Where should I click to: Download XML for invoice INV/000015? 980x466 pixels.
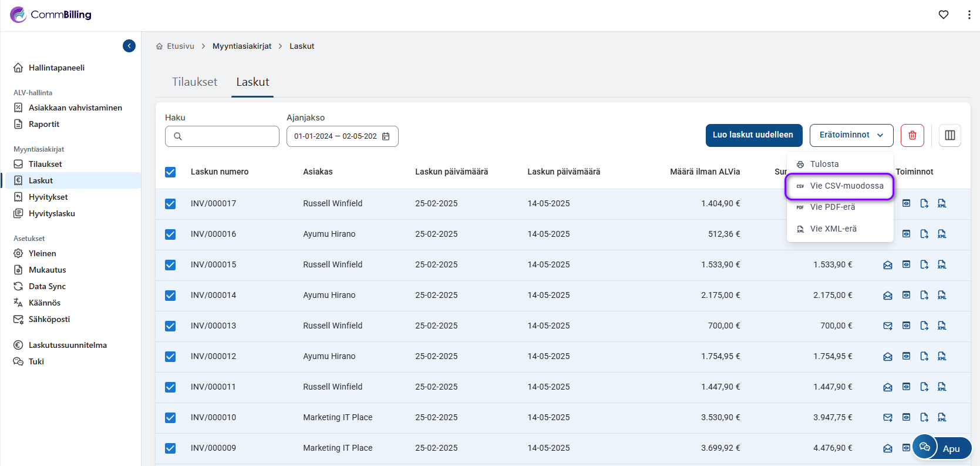coord(942,265)
